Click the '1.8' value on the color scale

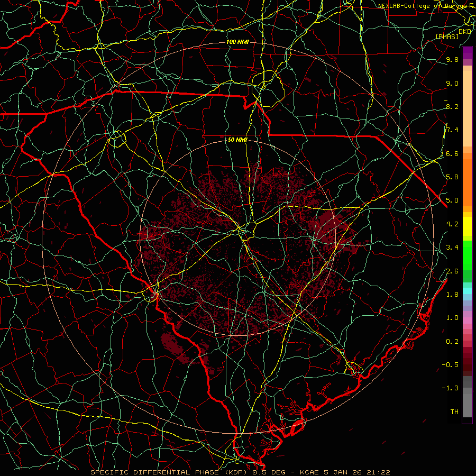coord(452,295)
